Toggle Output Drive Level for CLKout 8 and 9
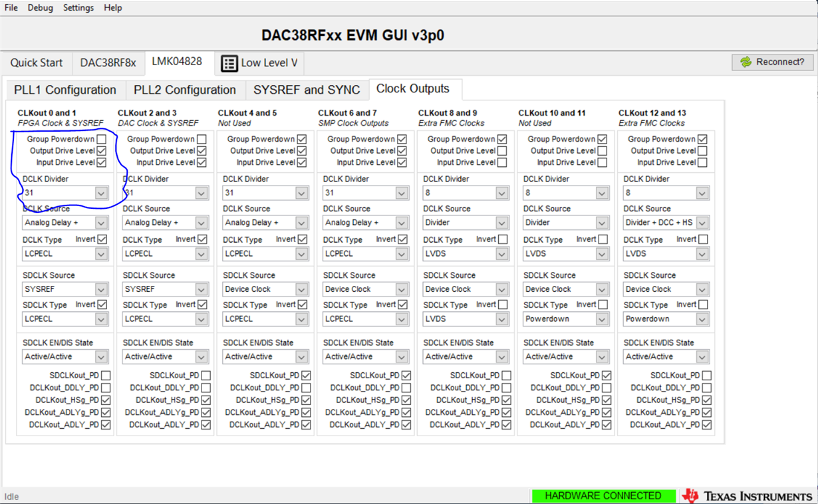This screenshot has width=818, height=504. tap(502, 151)
